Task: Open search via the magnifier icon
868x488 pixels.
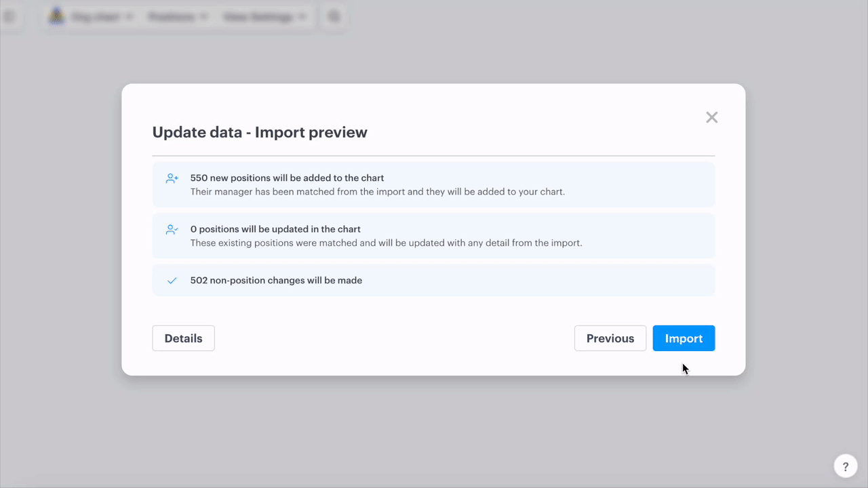Action: 334,17
